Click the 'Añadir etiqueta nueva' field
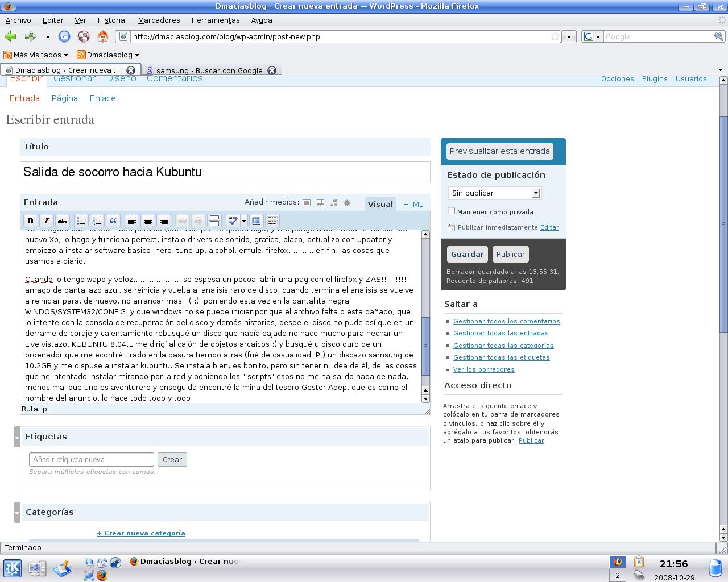This screenshot has width=728, height=582. coord(92,459)
